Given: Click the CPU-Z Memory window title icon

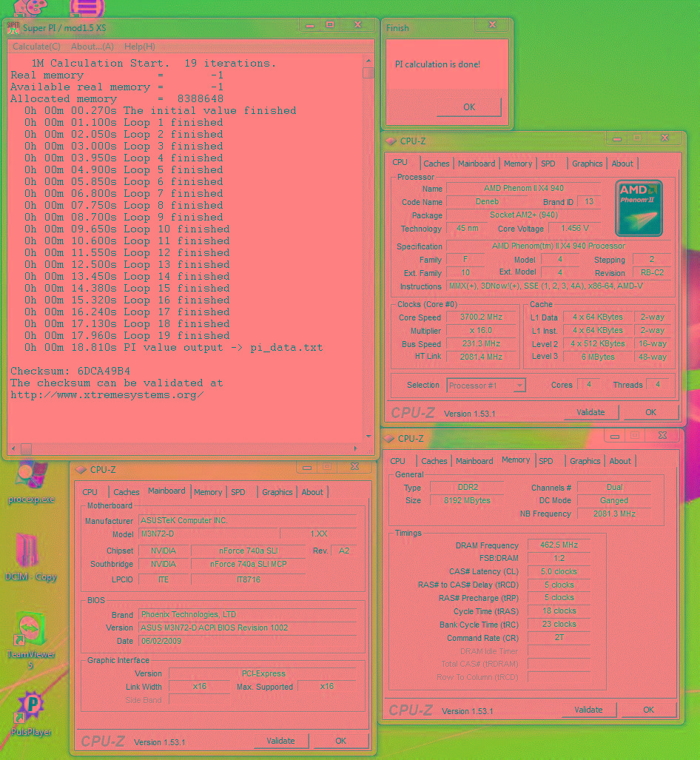Looking at the screenshot, I should click(388, 439).
